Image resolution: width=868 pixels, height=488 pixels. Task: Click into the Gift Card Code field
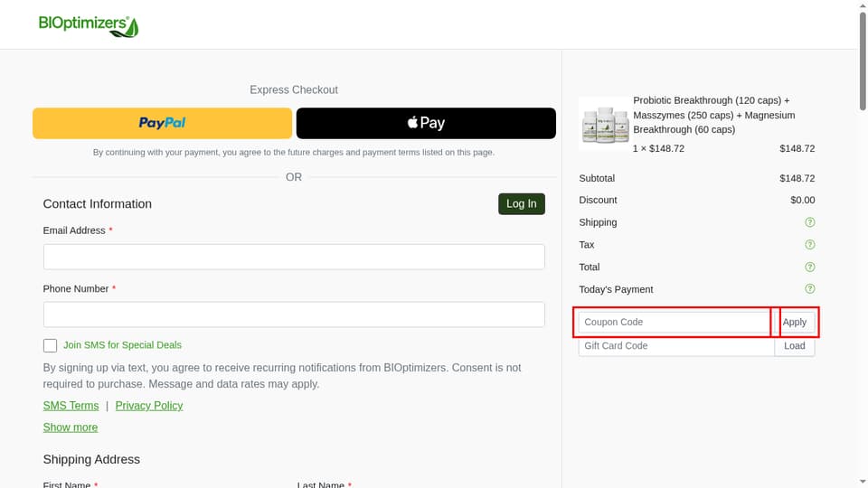click(x=676, y=346)
